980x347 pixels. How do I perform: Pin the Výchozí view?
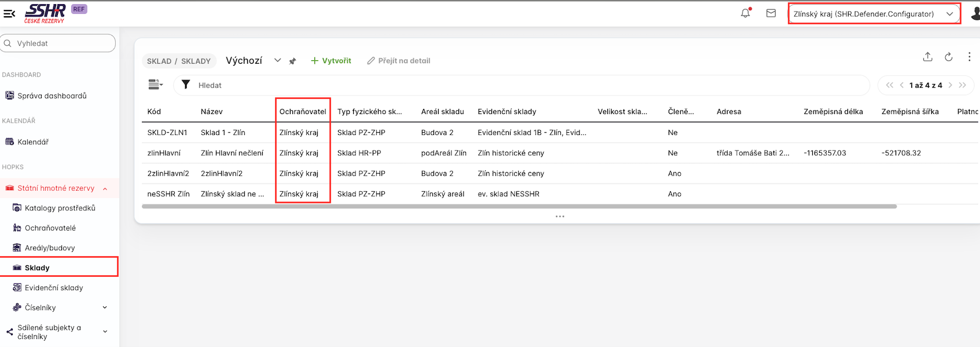pyautogui.click(x=293, y=61)
